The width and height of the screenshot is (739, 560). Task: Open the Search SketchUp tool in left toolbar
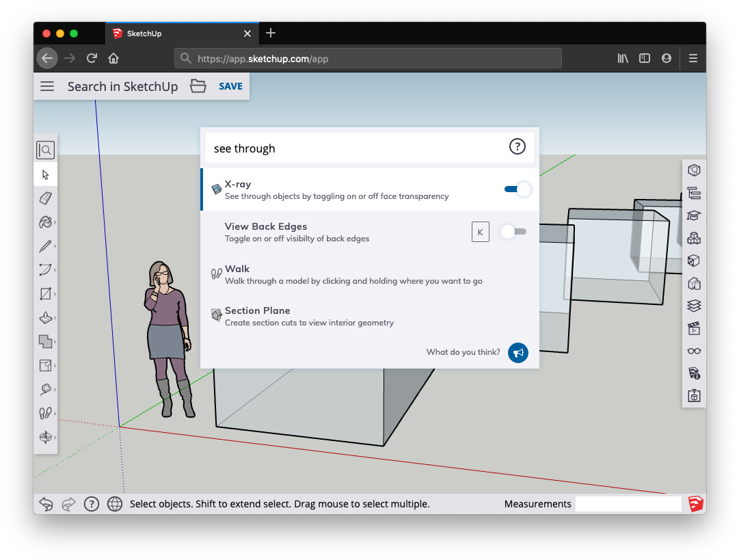(46, 150)
